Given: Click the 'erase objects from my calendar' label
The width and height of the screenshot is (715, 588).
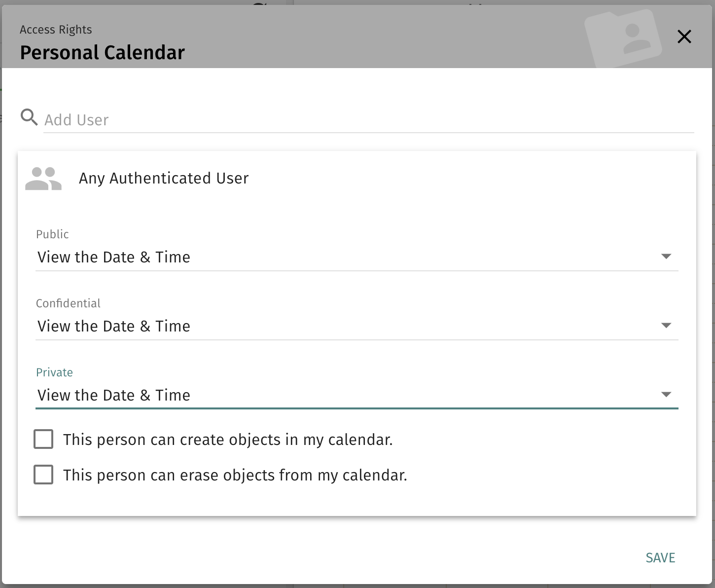Looking at the screenshot, I should 235,475.
